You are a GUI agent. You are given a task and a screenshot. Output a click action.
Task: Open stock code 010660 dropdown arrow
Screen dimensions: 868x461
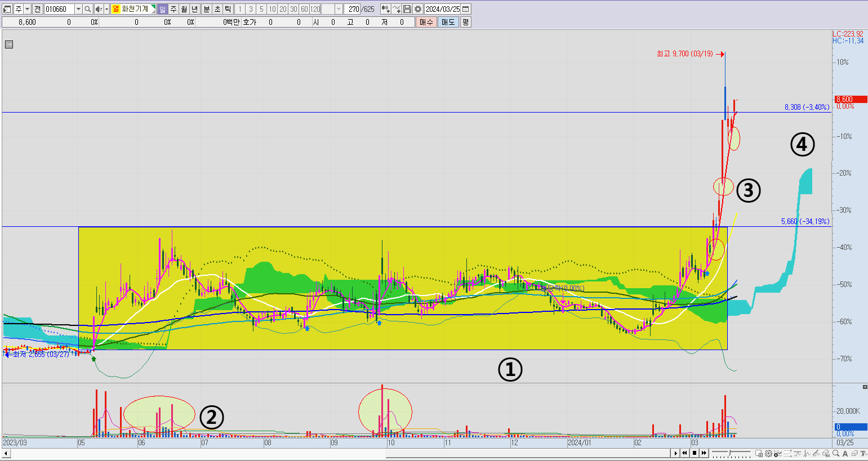(78, 9)
